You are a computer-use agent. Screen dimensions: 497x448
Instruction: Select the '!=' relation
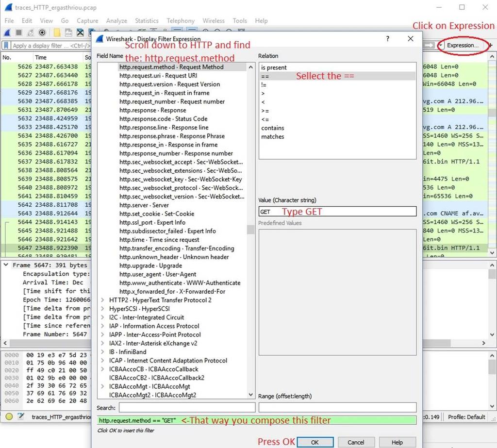(x=338, y=84)
